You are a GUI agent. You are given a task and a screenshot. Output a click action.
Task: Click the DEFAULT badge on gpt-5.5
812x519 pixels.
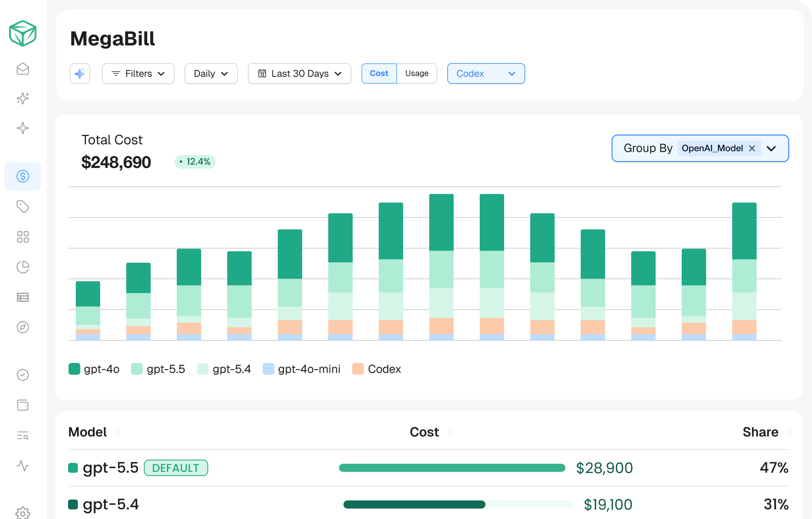(x=176, y=468)
